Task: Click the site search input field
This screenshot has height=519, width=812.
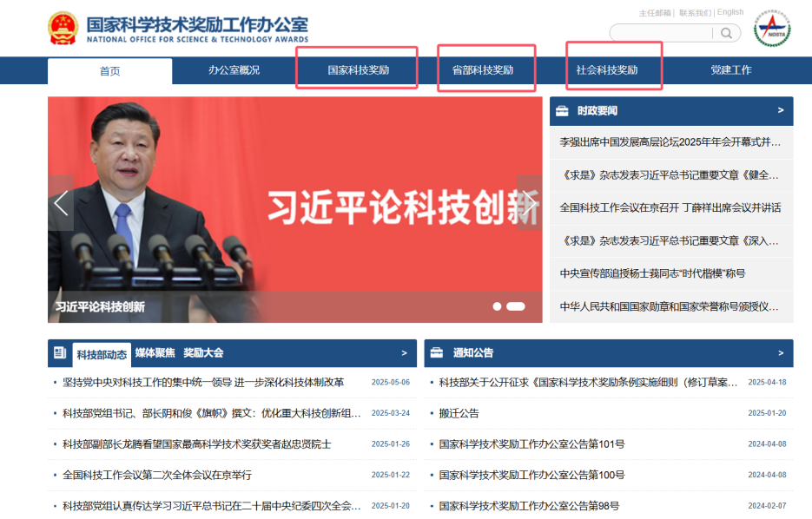Action: pyautogui.click(x=660, y=34)
